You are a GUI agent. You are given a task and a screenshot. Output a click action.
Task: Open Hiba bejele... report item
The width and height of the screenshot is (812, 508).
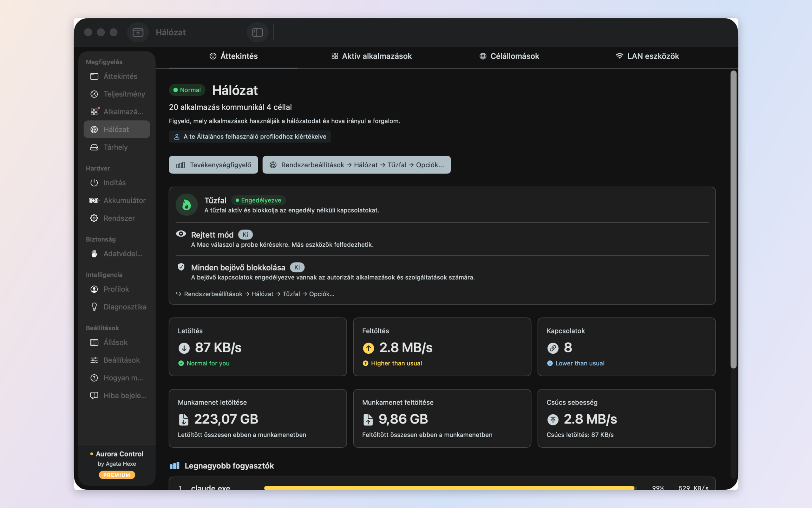(x=117, y=396)
